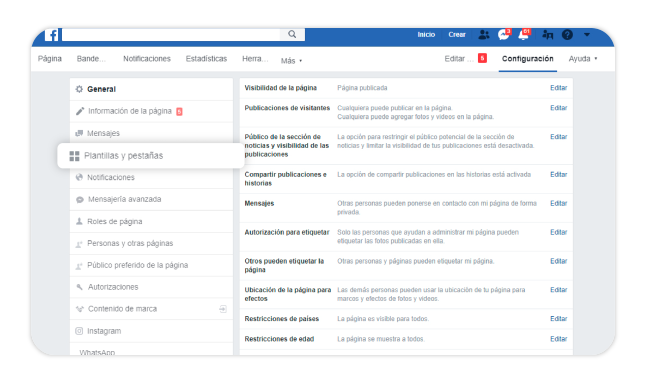
Task: Edit Otros pueden etiquetar la página setting
Action: point(559,261)
